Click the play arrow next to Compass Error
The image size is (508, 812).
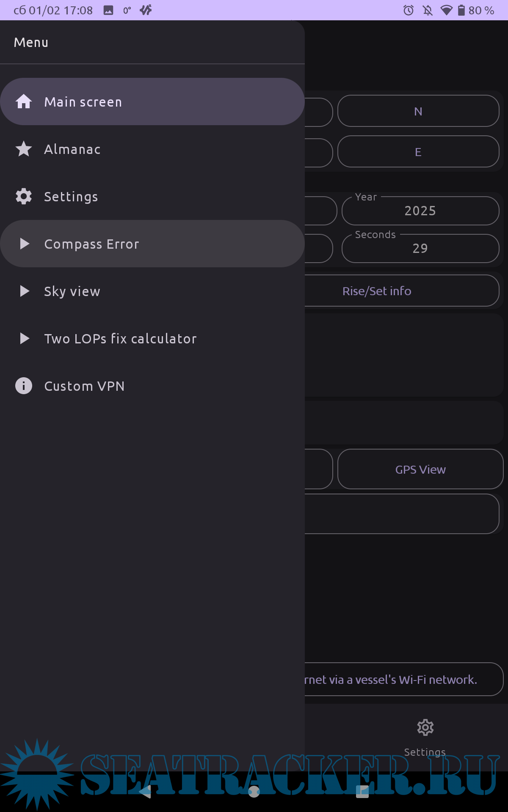click(25, 244)
